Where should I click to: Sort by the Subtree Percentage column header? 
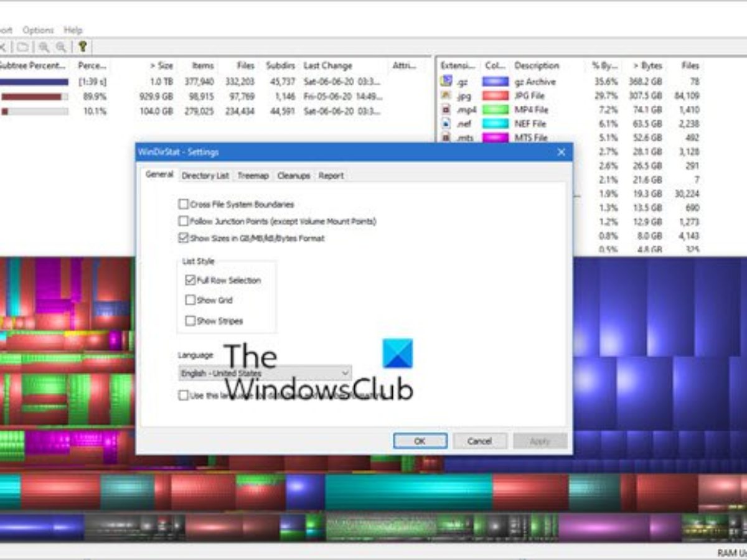pyautogui.click(x=32, y=65)
